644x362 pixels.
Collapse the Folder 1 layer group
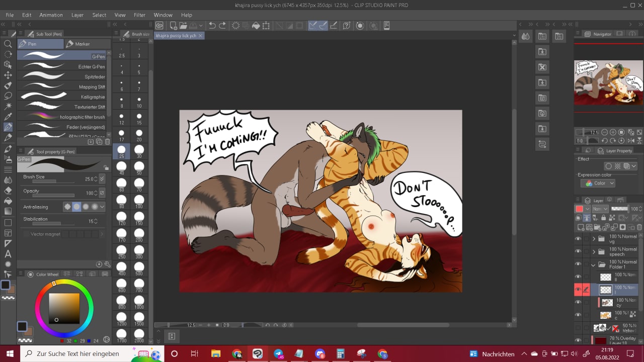(x=594, y=264)
